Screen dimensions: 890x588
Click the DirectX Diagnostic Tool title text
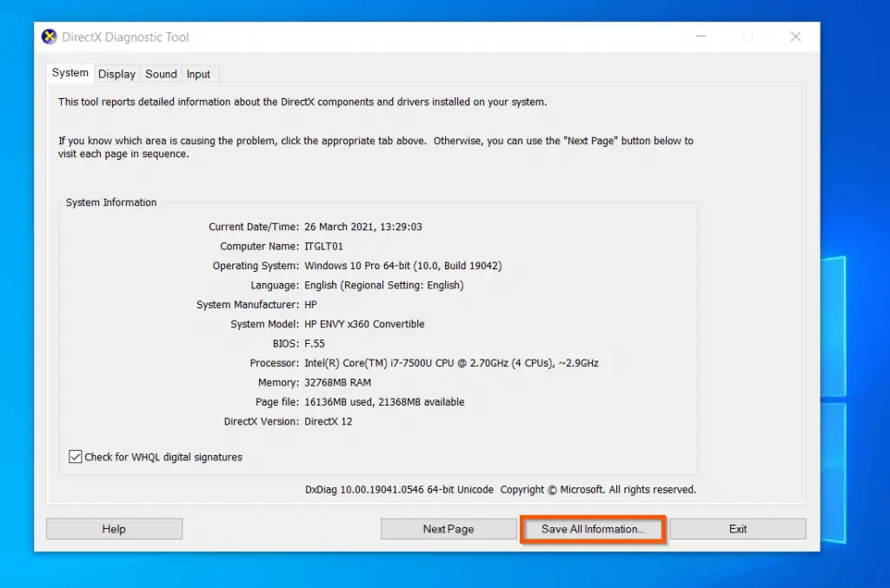[125, 37]
